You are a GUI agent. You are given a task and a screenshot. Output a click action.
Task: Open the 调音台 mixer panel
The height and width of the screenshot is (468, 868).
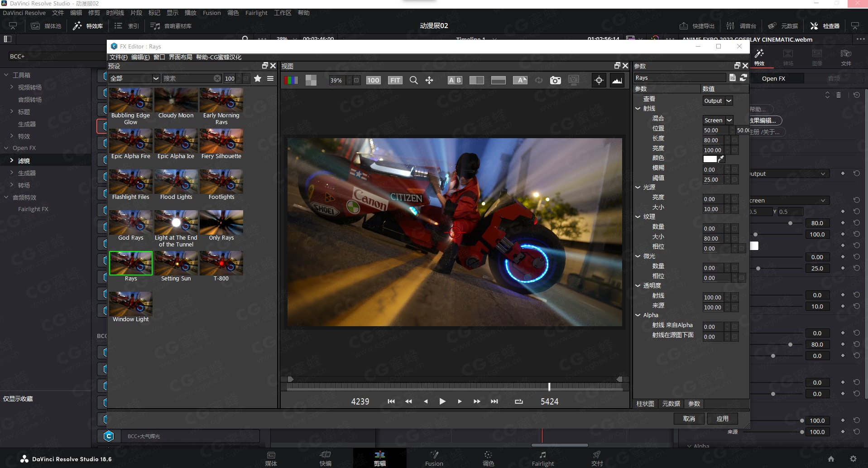tap(741, 26)
